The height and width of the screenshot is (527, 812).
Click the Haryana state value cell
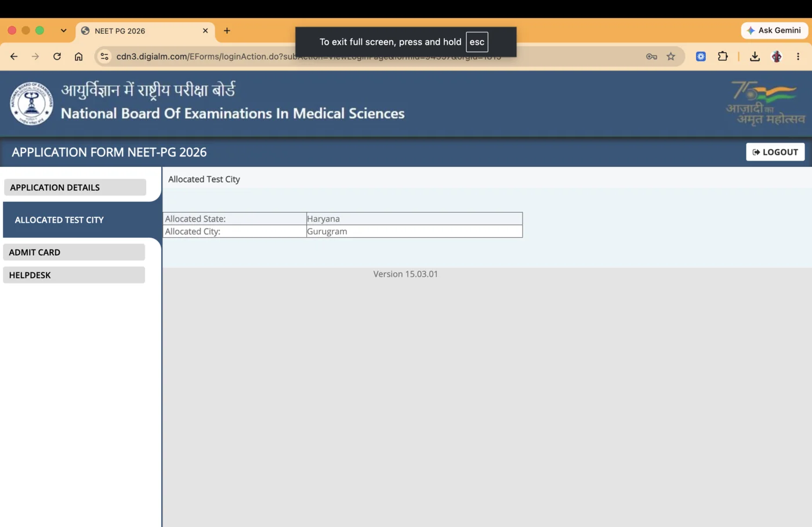pyautogui.click(x=414, y=219)
